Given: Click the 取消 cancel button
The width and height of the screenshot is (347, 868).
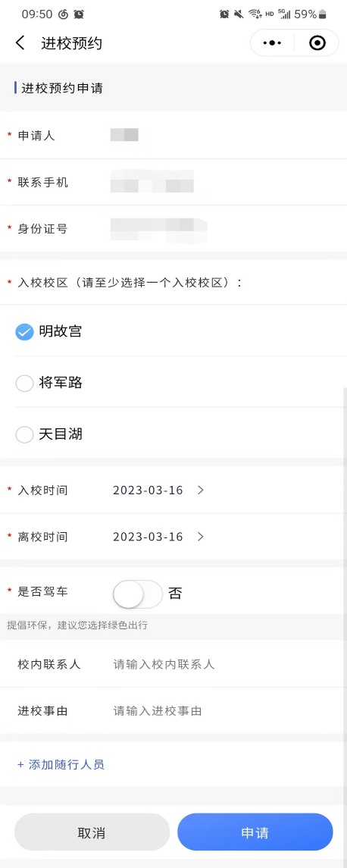Looking at the screenshot, I should (x=92, y=832).
